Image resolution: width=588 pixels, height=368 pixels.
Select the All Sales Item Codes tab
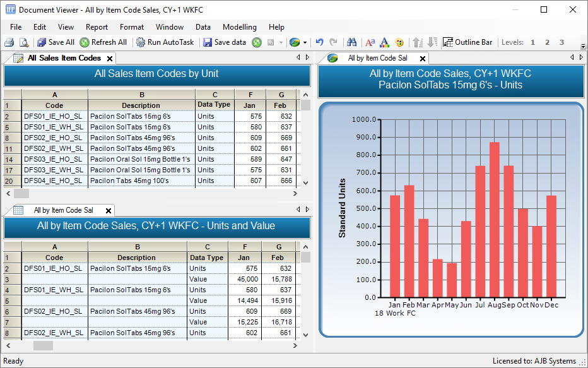(64, 58)
